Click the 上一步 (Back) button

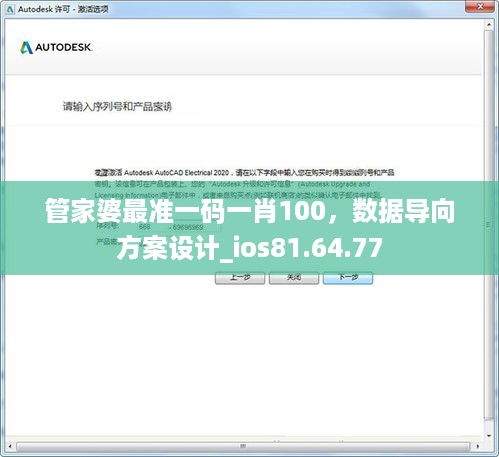(240, 278)
